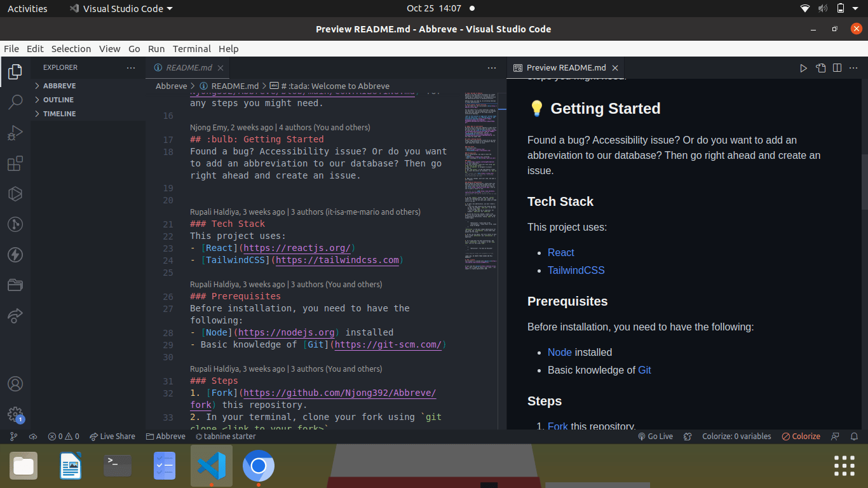Click the feedback icon next to Colorize
Screen dimensions: 868x488
836,437
